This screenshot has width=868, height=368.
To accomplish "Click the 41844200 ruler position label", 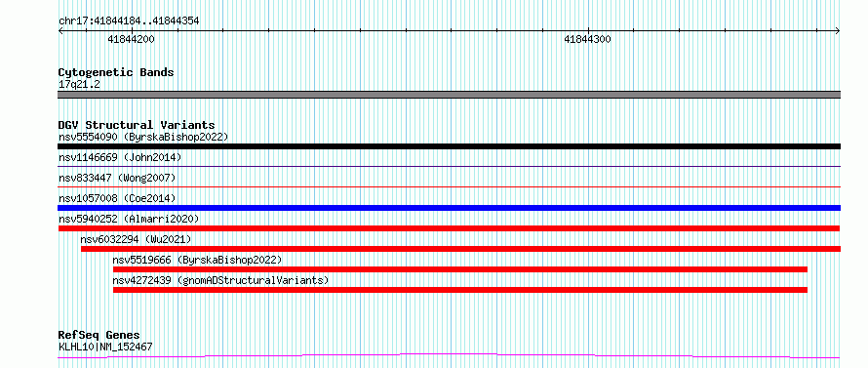I will (132, 39).
